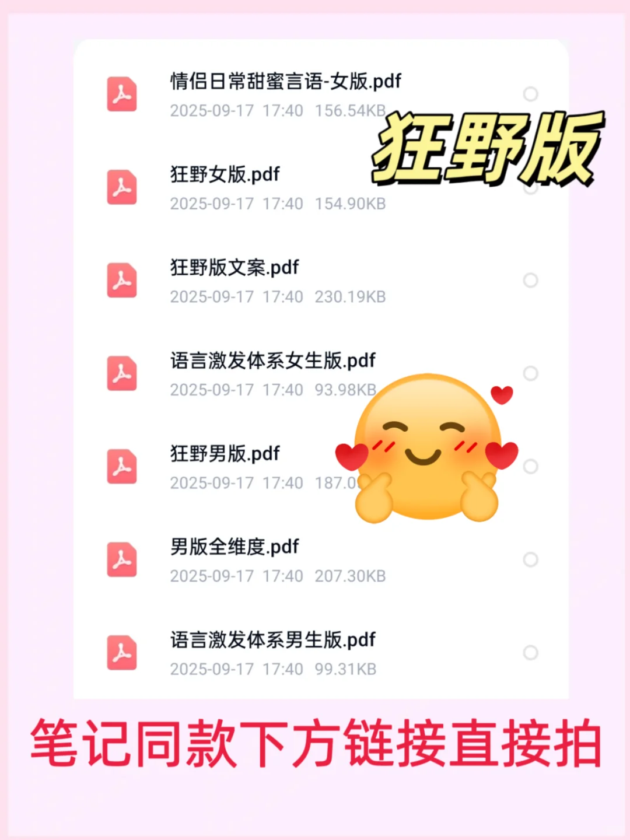This screenshot has height=840, width=630.
Task: Select radio button for 语言激发体系女生版.pdf
Action: (x=530, y=373)
